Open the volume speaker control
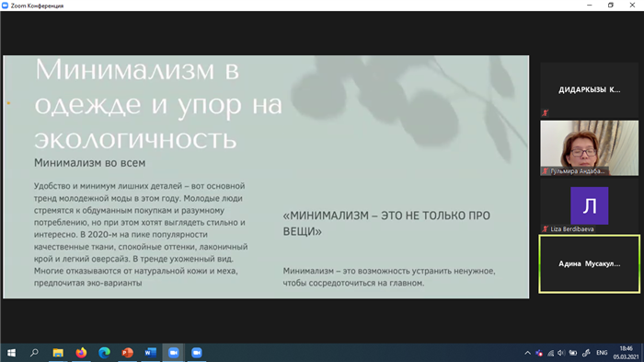The width and height of the screenshot is (644, 362). pyautogui.click(x=561, y=353)
